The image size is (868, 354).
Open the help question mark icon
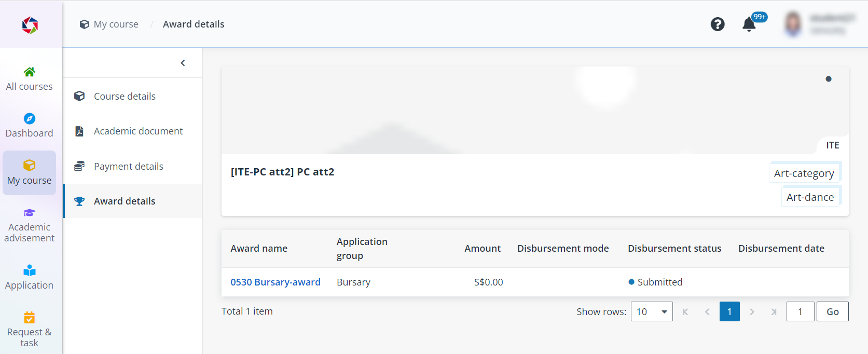[717, 24]
